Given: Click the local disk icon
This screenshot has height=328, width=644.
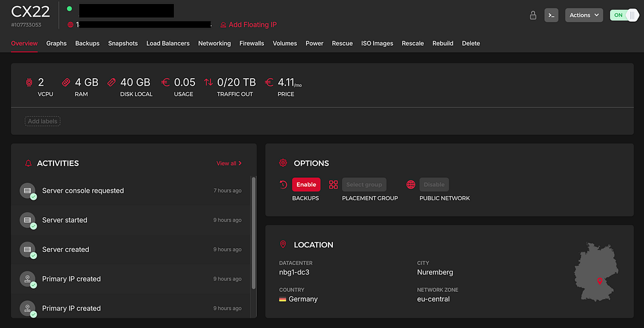Looking at the screenshot, I should pos(111,82).
